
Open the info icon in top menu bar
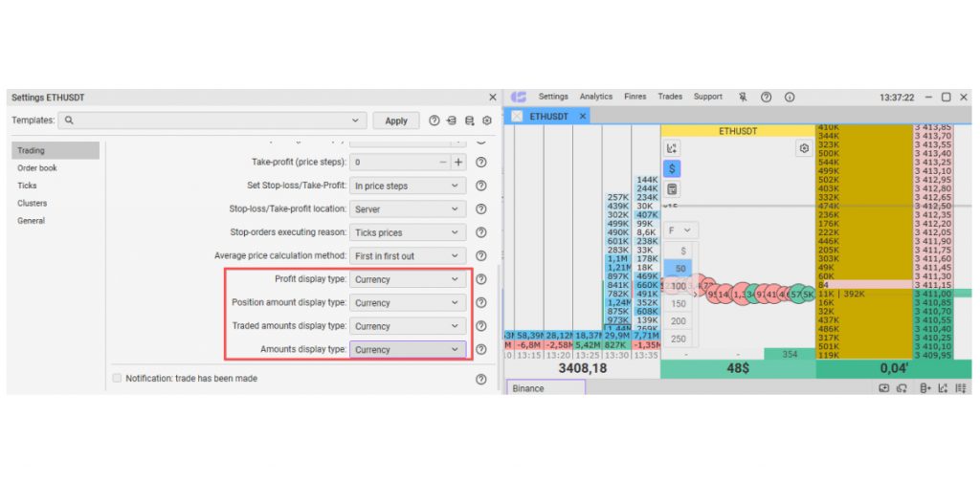(790, 97)
